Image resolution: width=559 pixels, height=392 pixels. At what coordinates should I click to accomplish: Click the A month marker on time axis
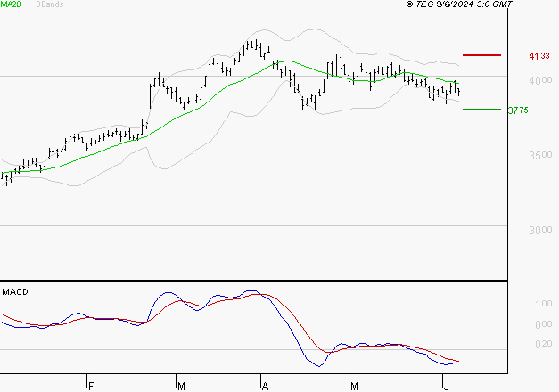click(265, 386)
